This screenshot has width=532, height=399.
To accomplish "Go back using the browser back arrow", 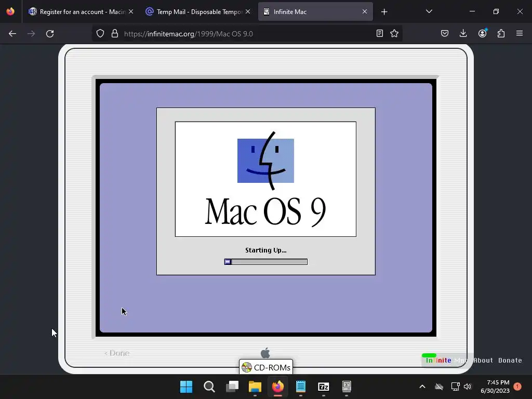I will [x=12, y=34].
